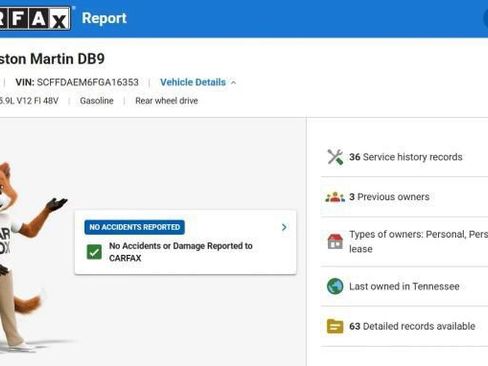Collapse details using caret beside Vehicle Details
This screenshot has width=488, height=366.
(234, 83)
